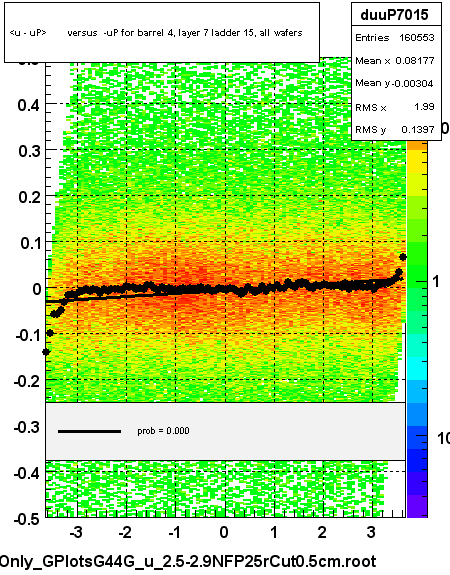Click the y-axis label -0.5
This screenshot has height=575, width=450.
[x=27, y=519]
